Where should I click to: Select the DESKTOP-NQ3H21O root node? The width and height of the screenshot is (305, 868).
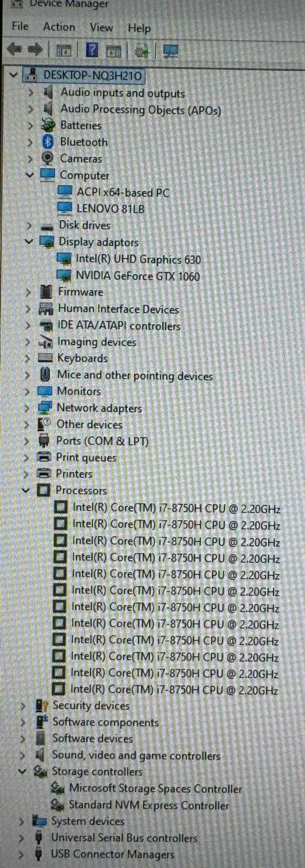pos(93,75)
